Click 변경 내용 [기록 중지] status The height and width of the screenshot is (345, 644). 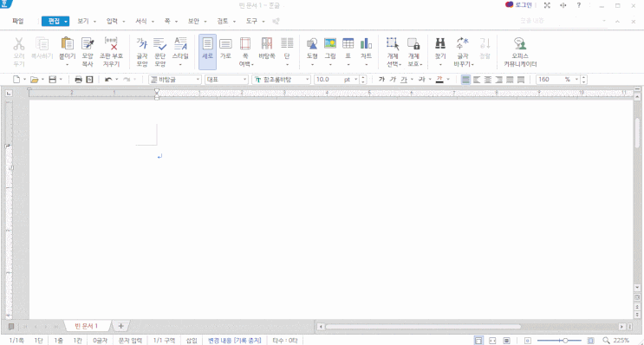tap(235, 341)
